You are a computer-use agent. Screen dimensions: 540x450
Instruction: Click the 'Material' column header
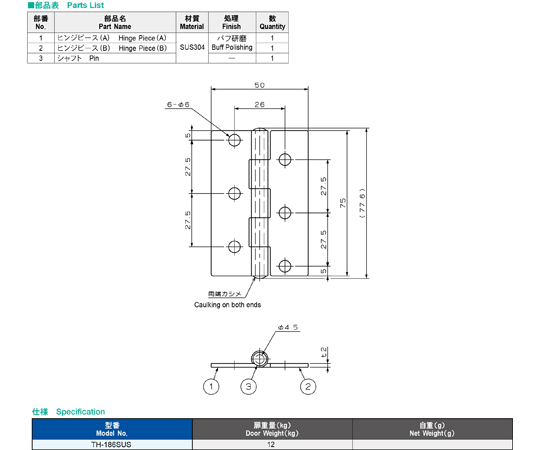click(192, 22)
